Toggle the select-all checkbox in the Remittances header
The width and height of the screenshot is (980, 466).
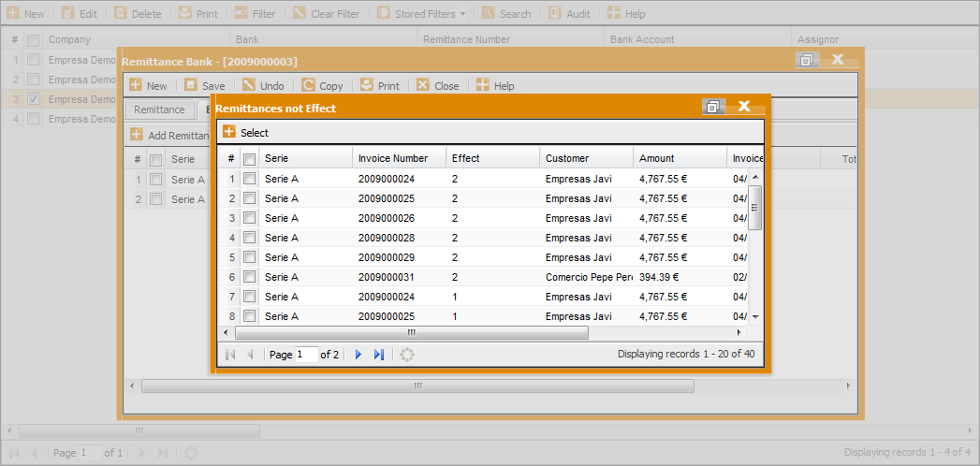(x=250, y=159)
